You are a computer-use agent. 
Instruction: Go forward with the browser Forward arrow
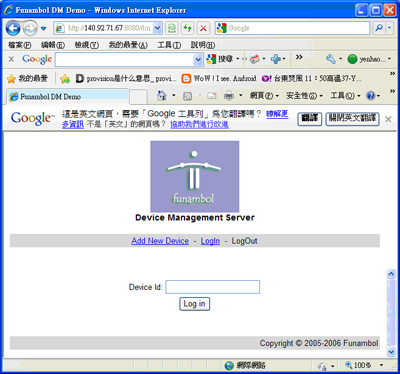pyautogui.click(x=30, y=28)
